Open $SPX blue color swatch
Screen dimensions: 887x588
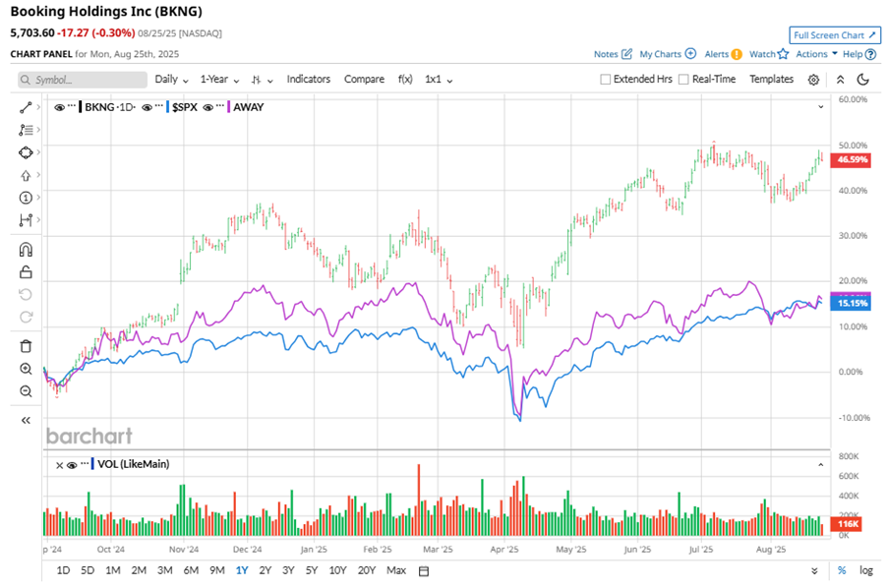click(x=168, y=107)
